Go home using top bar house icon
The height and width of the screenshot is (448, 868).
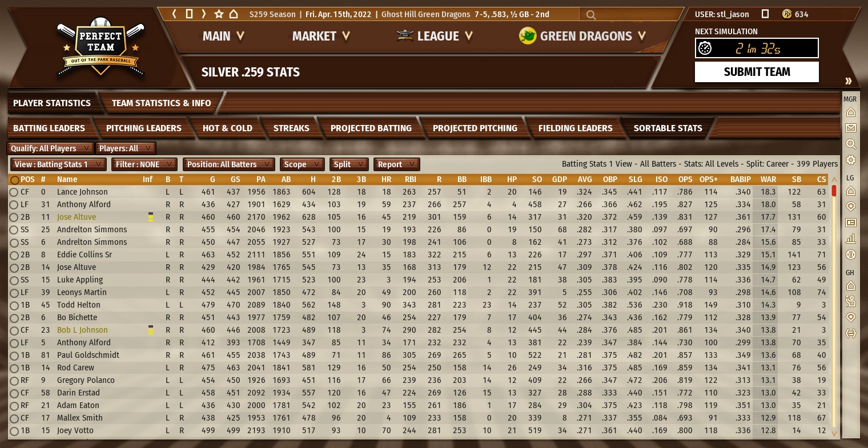pos(234,14)
